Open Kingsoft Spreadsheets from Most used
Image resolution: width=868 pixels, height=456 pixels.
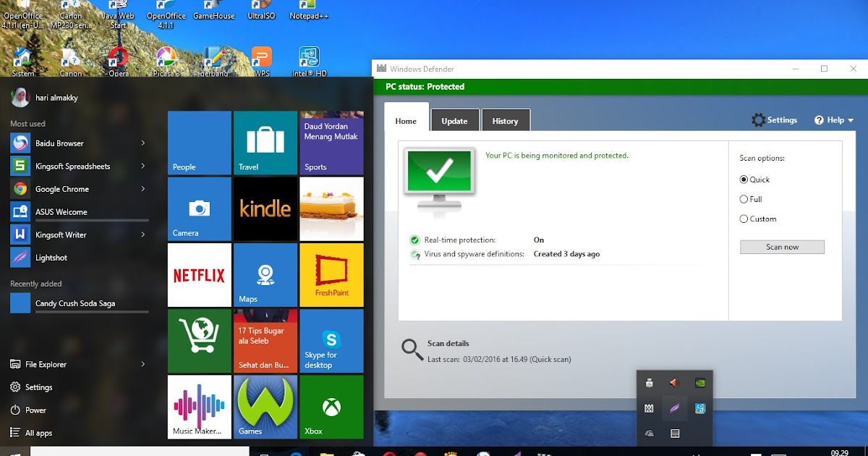78,166
